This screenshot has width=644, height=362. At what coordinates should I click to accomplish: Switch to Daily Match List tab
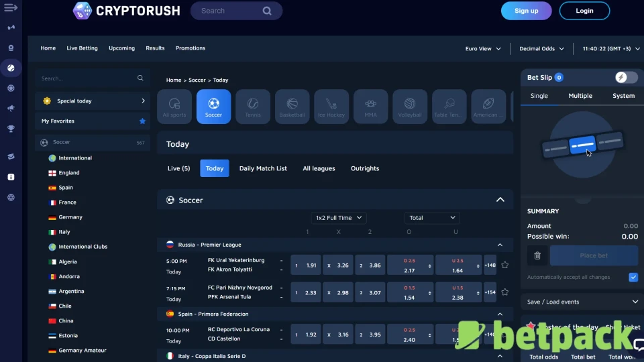click(x=263, y=168)
